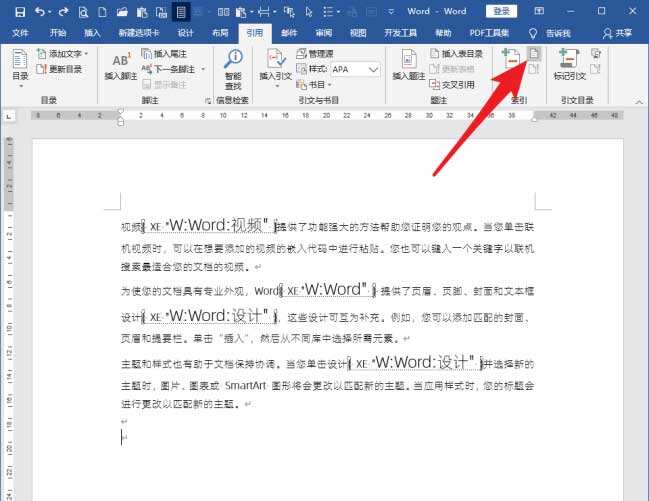Click the right indent marker on the ruler
The image size is (649, 501).
[534, 119]
